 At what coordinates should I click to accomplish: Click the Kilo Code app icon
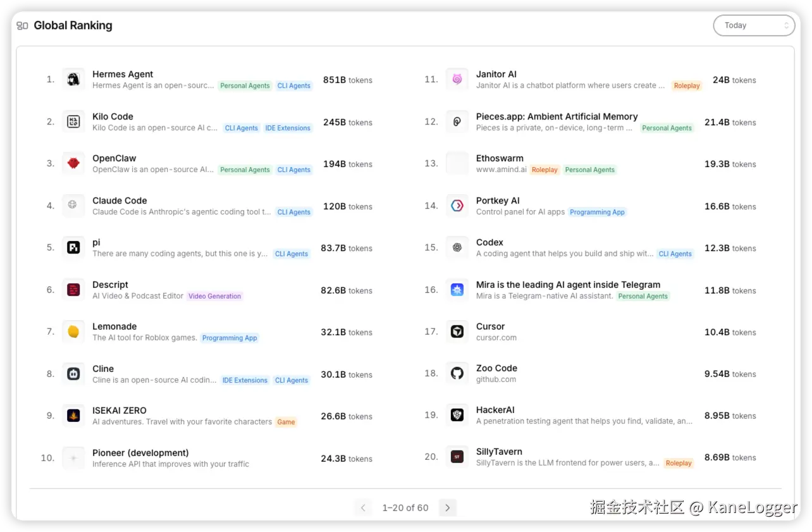(x=73, y=122)
